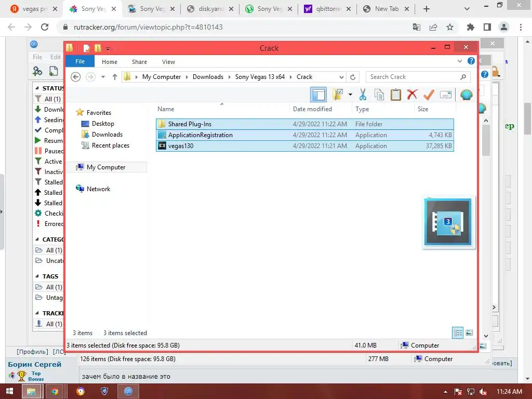Switch to details view icon
Image resolution: width=532 pixels, height=399 pixels.
click(x=458, y=333)
